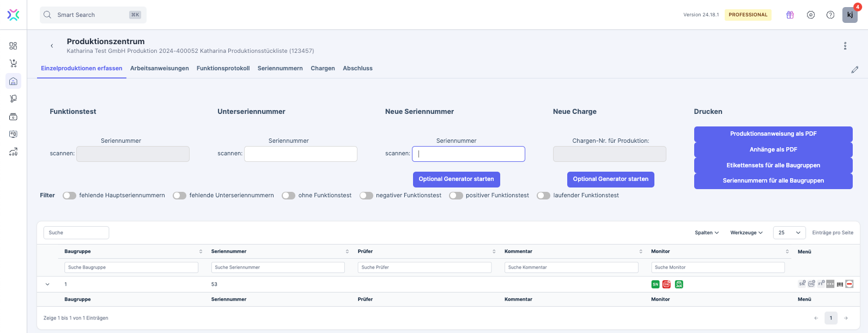The image size is (868, 333).
Task: Expand the table row for Baugruppe 1
Action: [x=47, y=284]
